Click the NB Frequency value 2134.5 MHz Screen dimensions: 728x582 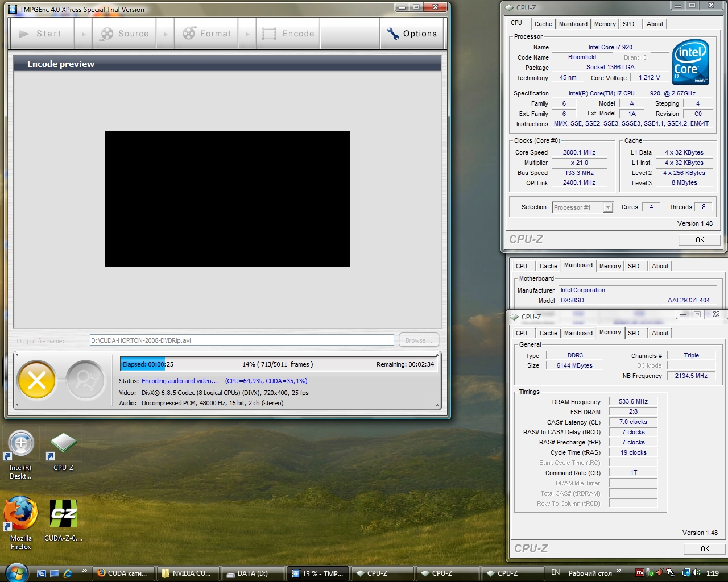(x=691, y=376)
